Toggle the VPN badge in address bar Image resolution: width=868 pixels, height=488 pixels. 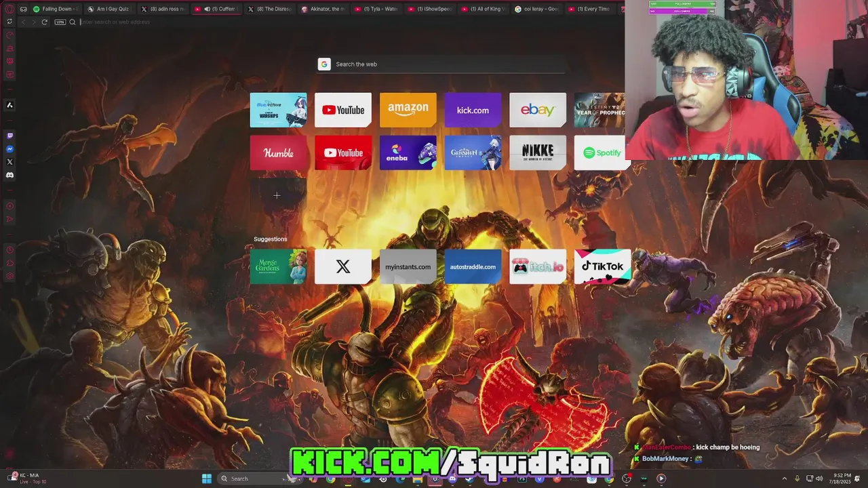pos(60,22)
